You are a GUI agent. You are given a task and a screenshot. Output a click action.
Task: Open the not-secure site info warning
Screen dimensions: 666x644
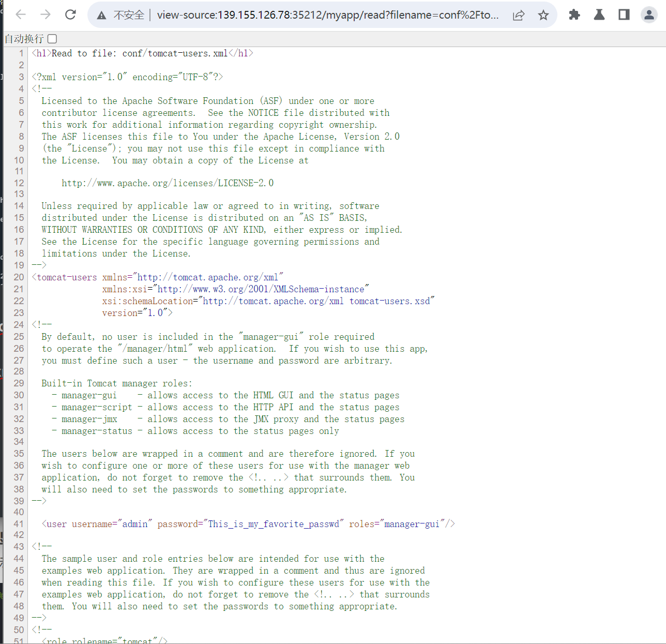point(102,15)
